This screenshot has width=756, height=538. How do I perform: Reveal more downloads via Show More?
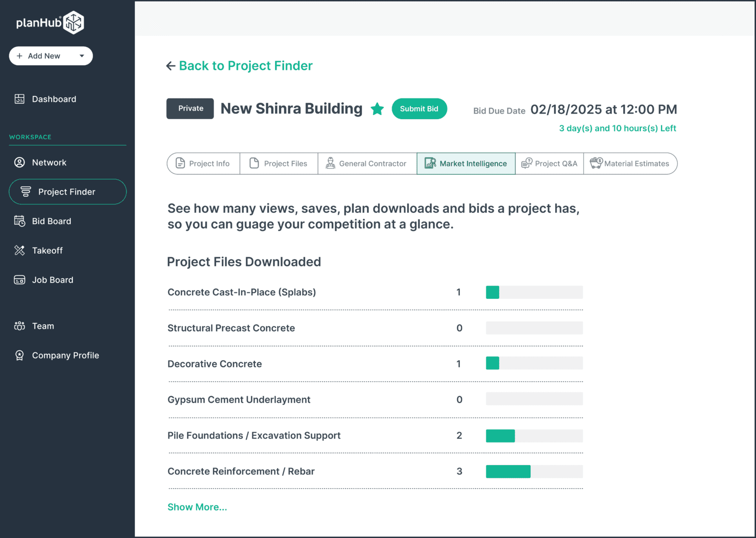(x=197, y=506)
